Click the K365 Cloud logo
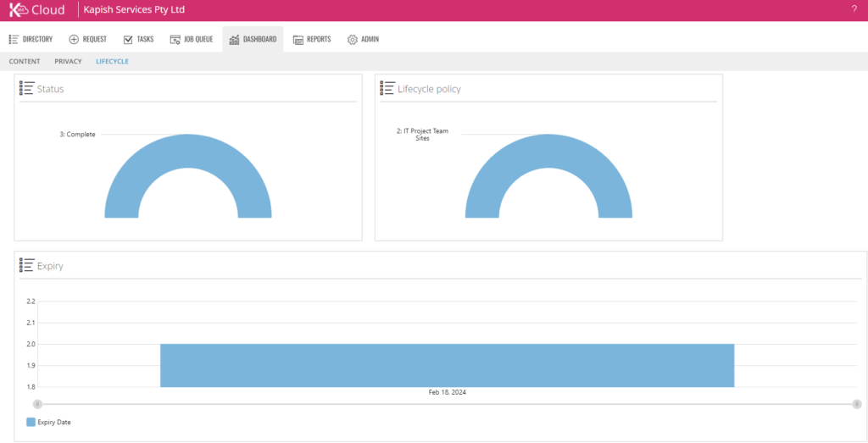 [x=36, y=10]
